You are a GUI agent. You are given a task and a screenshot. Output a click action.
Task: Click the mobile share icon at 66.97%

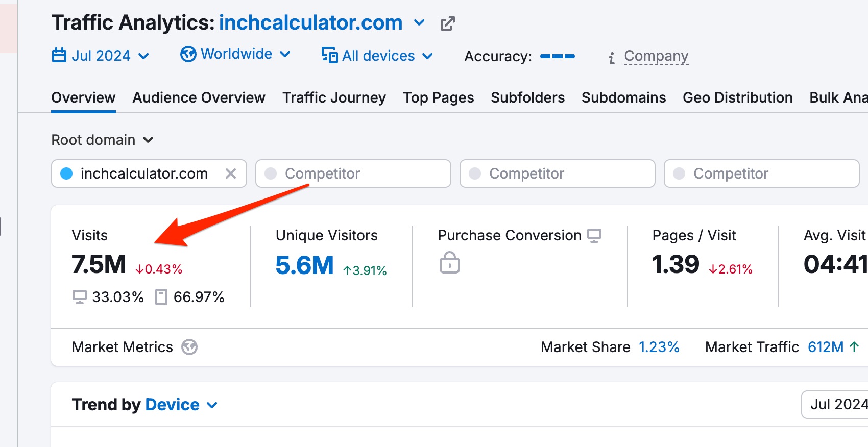161,297
